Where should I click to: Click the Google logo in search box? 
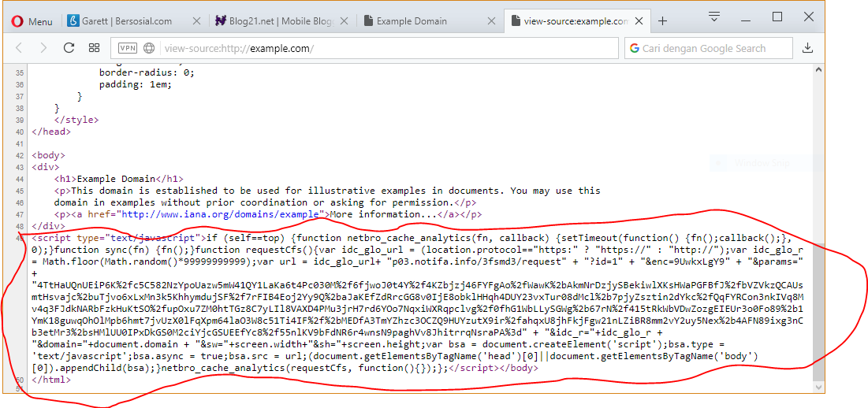point(635,48)
